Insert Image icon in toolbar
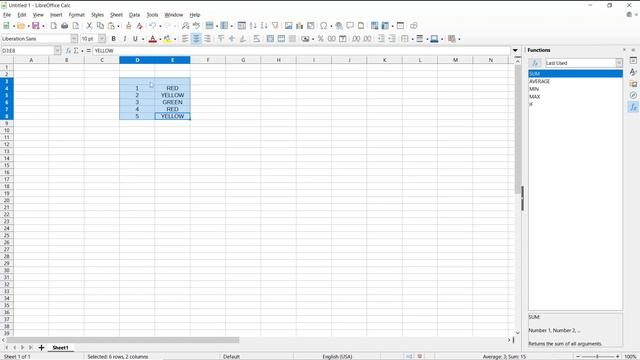 289,26
